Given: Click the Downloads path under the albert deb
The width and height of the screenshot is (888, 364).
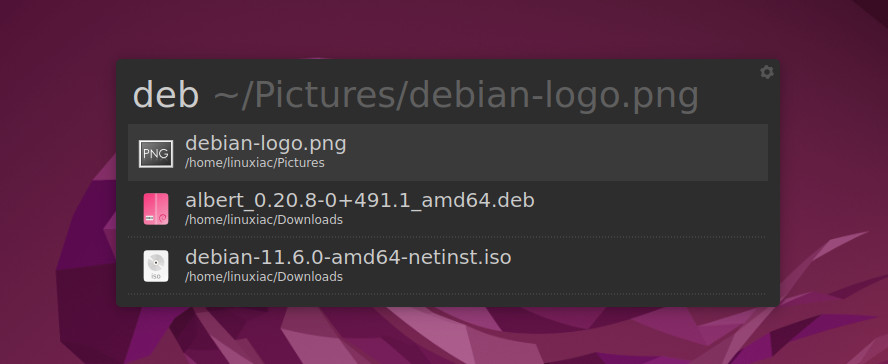Looking at the screenshot, I should click(x=264, y=220).
